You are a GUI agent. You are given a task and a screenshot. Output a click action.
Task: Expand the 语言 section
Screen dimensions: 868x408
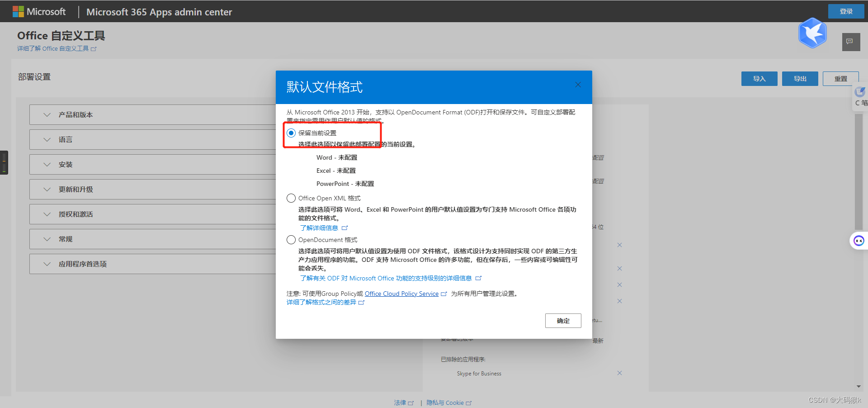[x=153, y=140]
